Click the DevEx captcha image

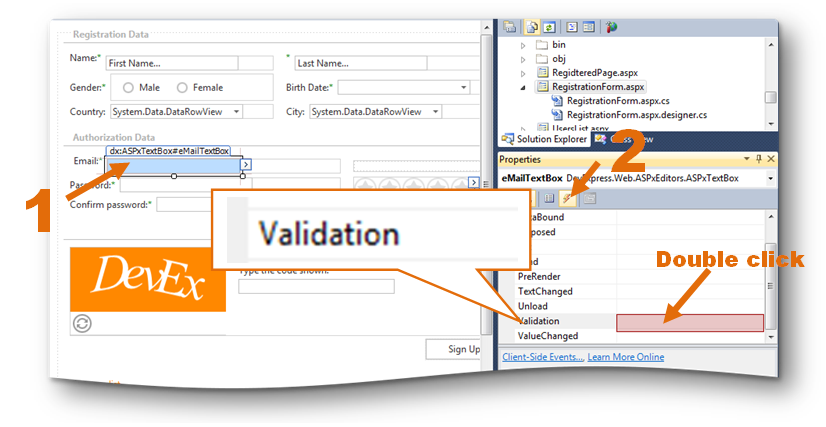(x=148, y=280)
